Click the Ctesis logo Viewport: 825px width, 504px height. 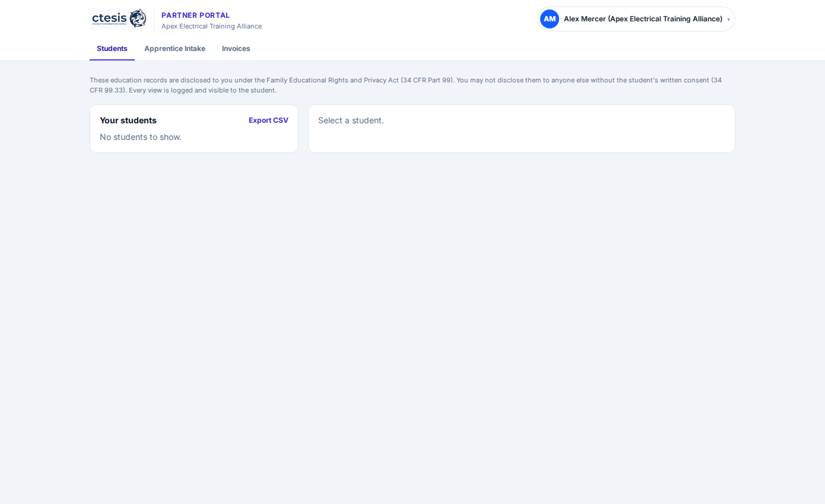[118, 18]
